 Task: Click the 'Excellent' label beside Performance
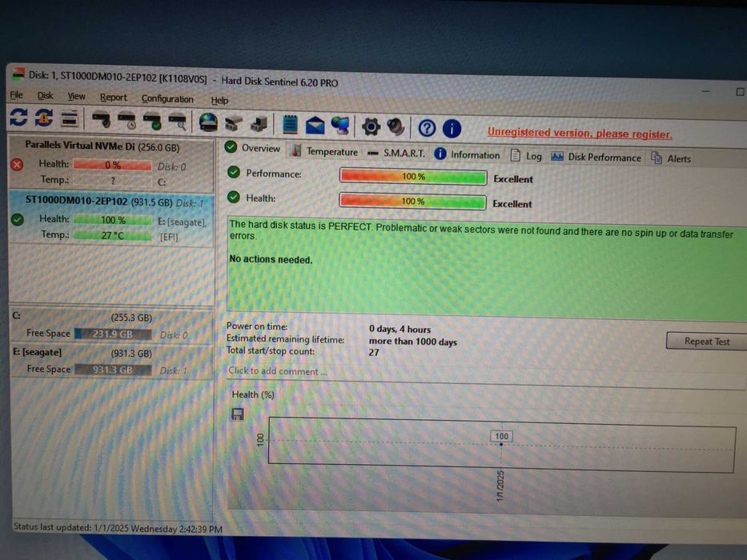pyautogui.click(x=513, y=179)
